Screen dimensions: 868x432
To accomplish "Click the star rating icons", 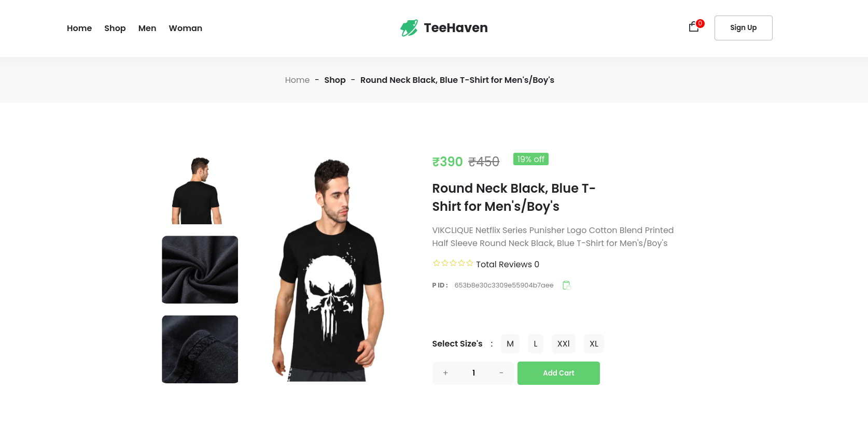I will pos(453,263).
